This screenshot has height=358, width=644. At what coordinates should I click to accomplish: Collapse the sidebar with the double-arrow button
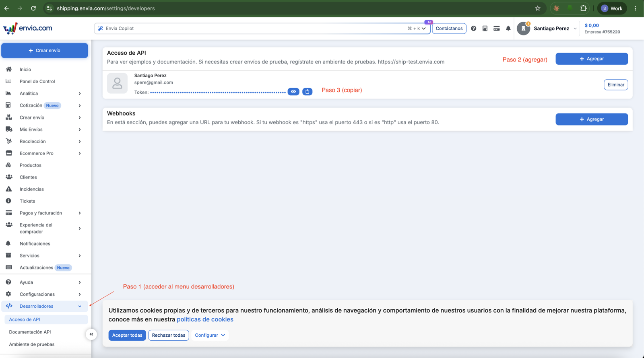point(91,334)
